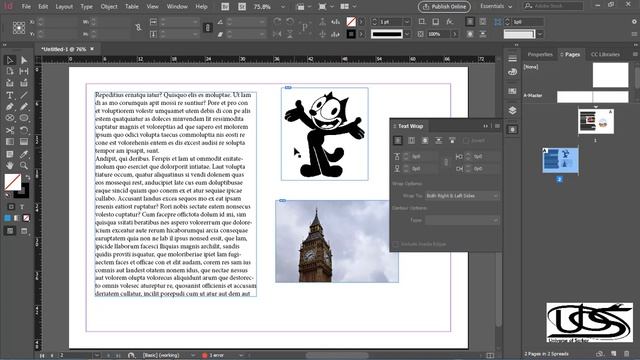Close the Untitled-1 document tab
This screenshot has width=640, height=360.
tap(92, 49)
